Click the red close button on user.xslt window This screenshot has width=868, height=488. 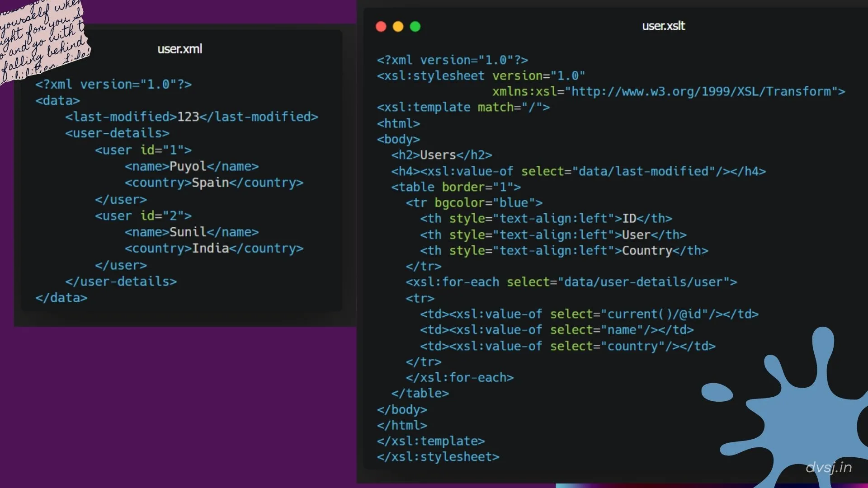coord(380,27)
